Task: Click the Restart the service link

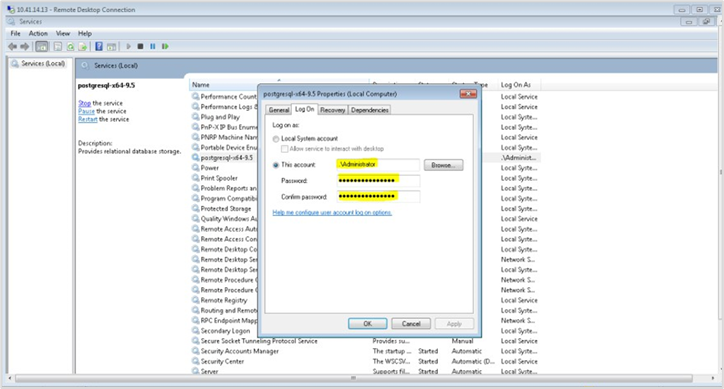Action: [87, 119]
